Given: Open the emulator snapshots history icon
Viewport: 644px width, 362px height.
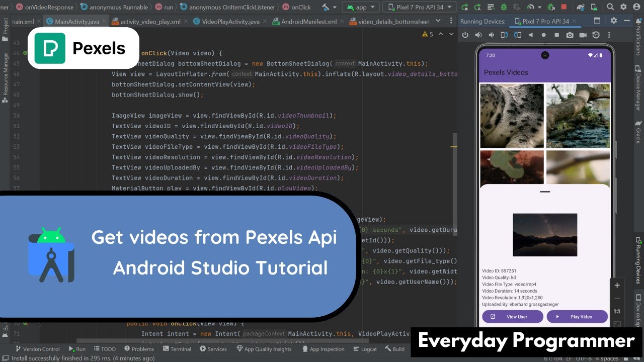Looking at the screenshot, I should click(596, 35).
